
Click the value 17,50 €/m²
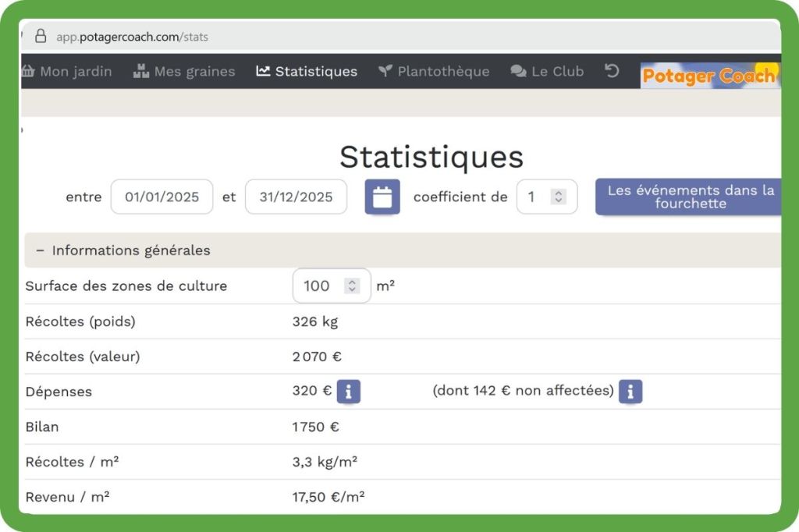pos(328,498)
